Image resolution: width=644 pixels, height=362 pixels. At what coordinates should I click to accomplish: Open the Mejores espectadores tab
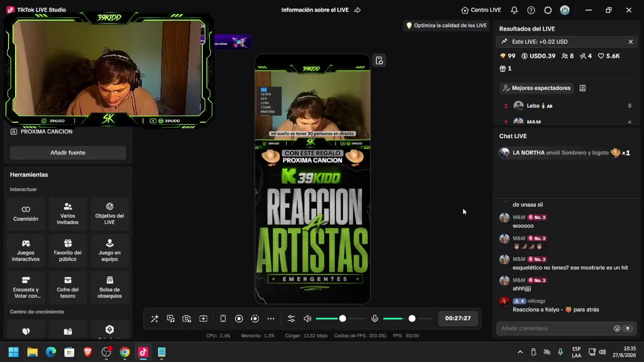click(x=536, y=88)
